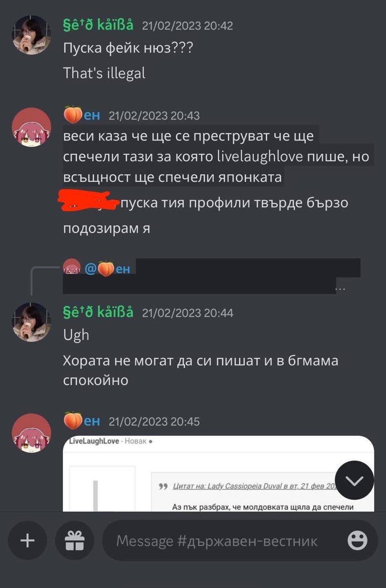Focus the Message #държавен-вестник input field

click(240, 541)
